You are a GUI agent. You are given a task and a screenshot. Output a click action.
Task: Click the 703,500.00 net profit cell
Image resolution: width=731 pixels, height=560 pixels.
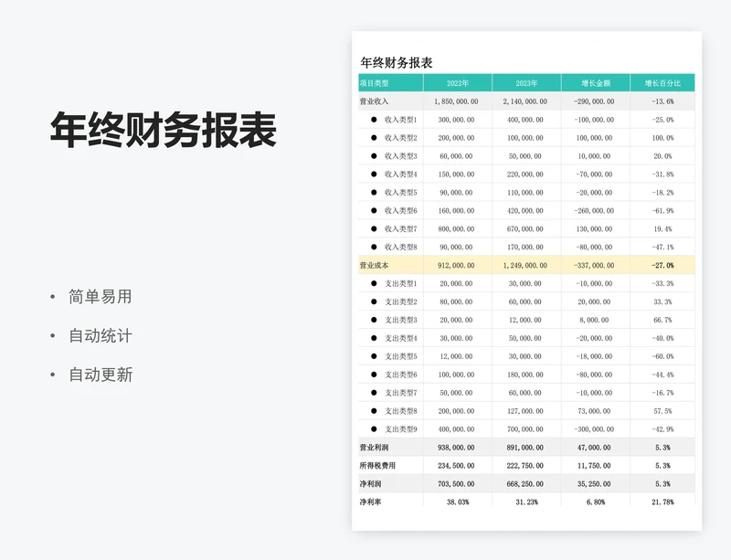click(x=456, y=483)
